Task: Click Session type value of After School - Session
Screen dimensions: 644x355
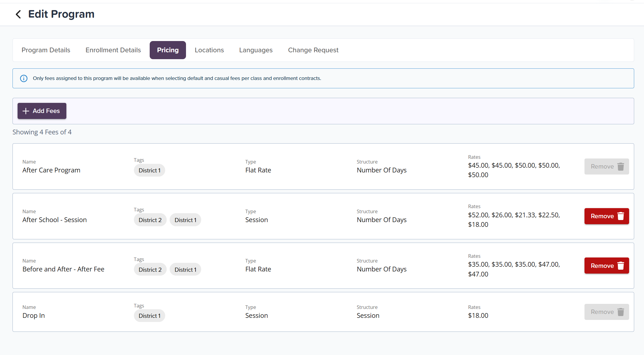Action: (x=257, y=220)
